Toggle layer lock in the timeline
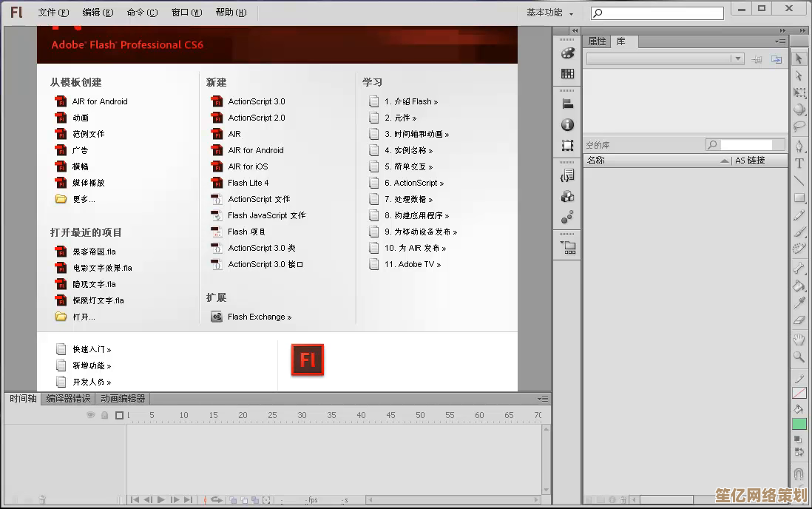This screenshot has width=812, height=509. coord(105,414)
